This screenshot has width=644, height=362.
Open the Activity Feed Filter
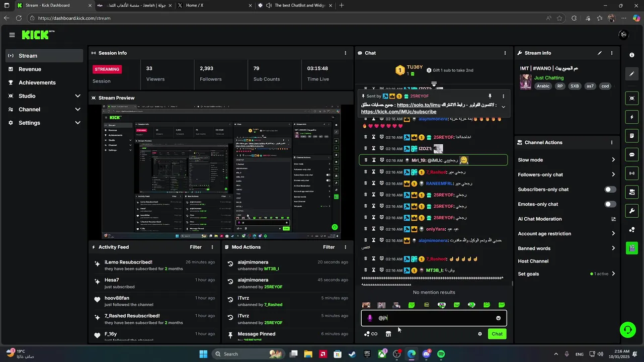point(196,247)
